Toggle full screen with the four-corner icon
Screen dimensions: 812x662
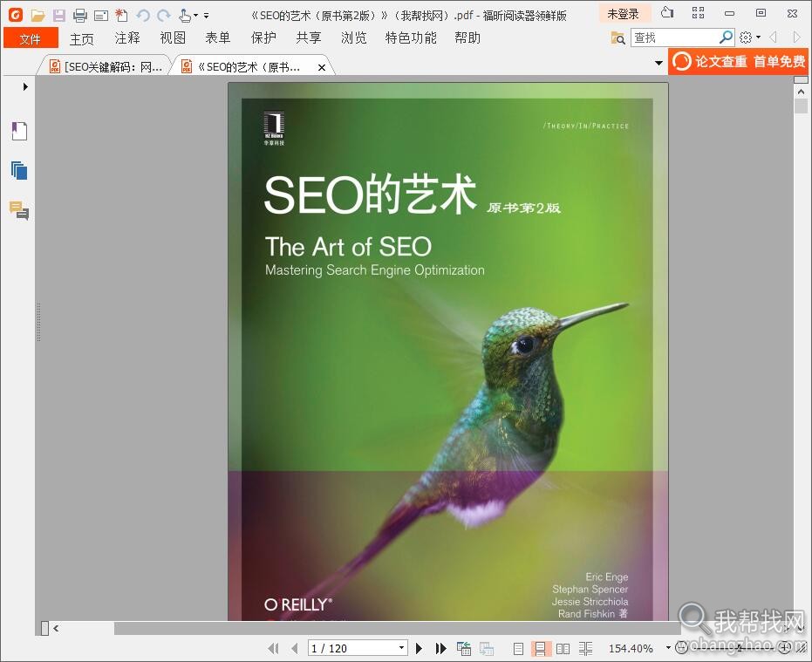(698, 13)
